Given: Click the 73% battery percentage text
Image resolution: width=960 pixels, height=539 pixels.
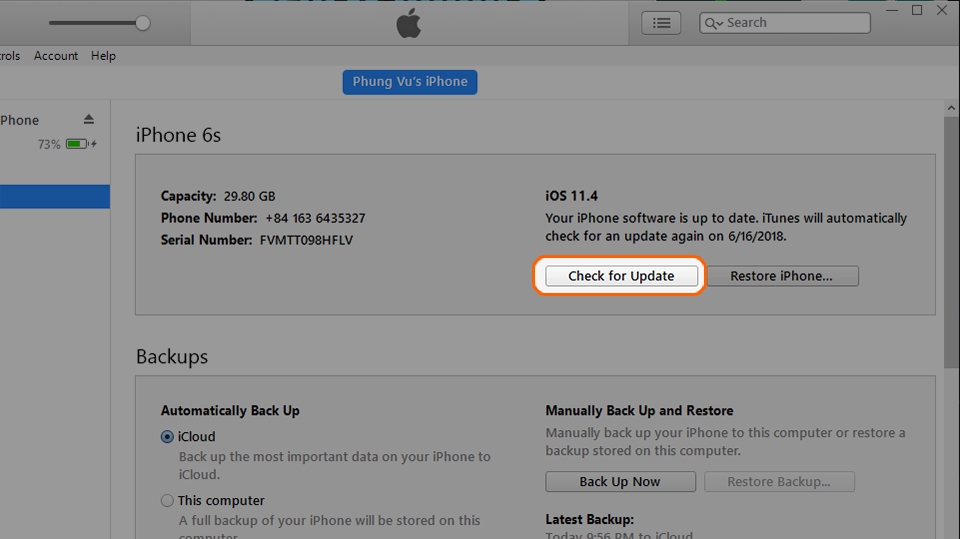Looking at the screenshot, I should pos(49,144).
